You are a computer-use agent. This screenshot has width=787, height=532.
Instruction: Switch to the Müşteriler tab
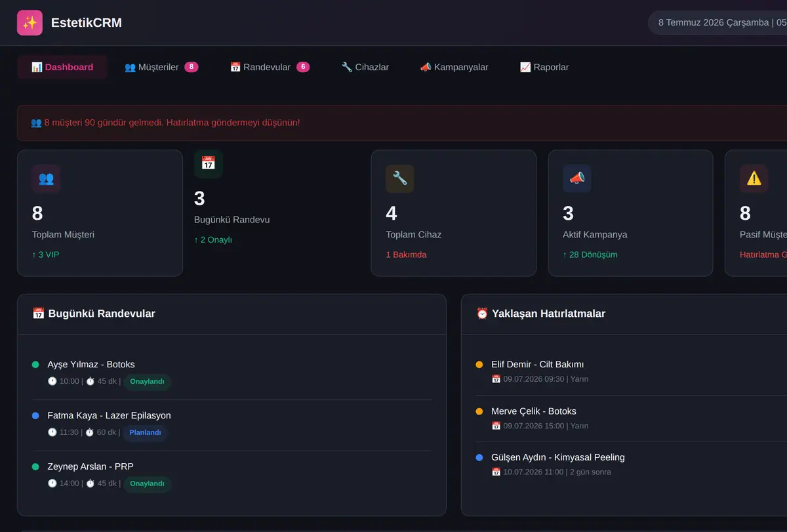(x=161, y=67)
